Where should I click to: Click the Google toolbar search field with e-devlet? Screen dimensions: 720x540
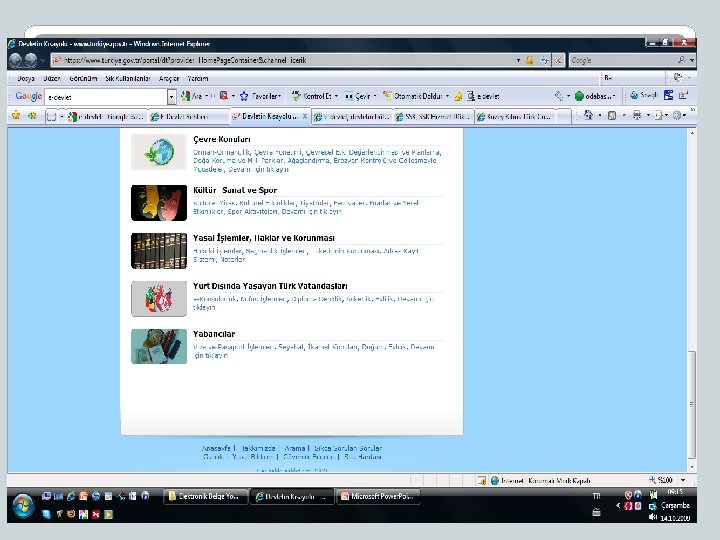pyautogui.click(x=106, y=97)
